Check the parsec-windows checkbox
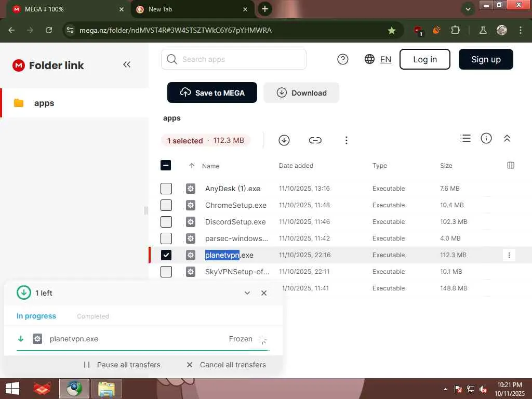532x399 pixels. (166, 238)
